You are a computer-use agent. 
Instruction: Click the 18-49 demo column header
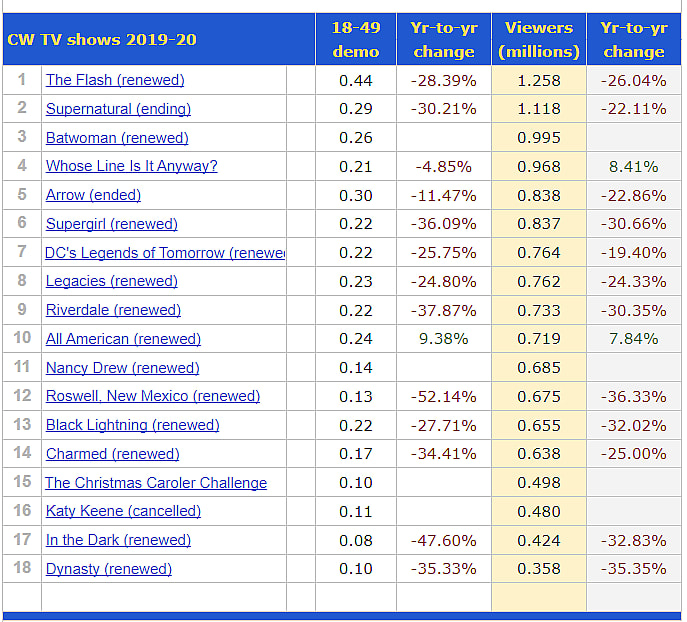pyautogui.click(x=355, y=40)
